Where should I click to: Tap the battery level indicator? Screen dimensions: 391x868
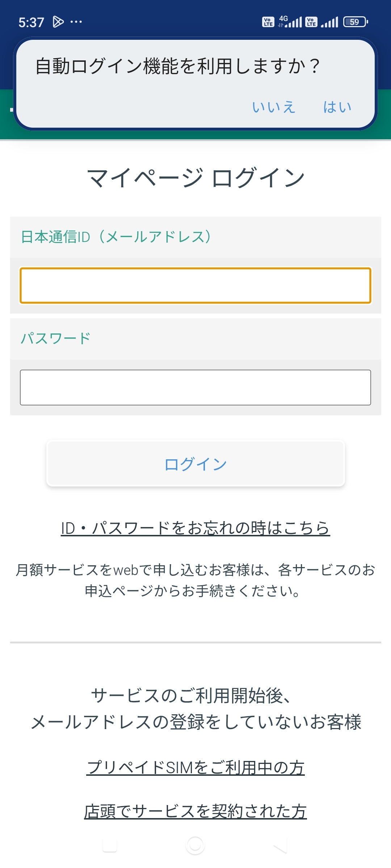(355, 22)
